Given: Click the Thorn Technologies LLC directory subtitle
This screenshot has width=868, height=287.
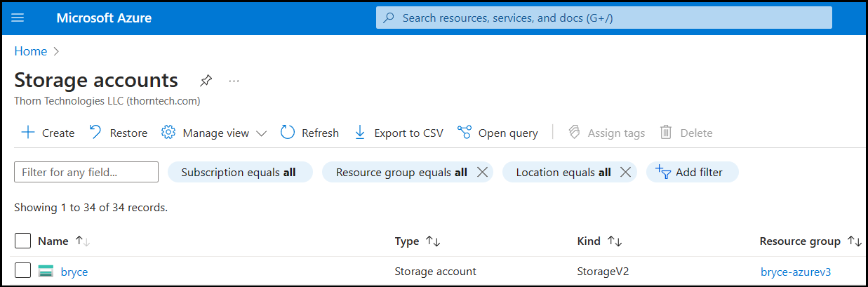Looking at the screenshot, I should click(x=107, y=100).
